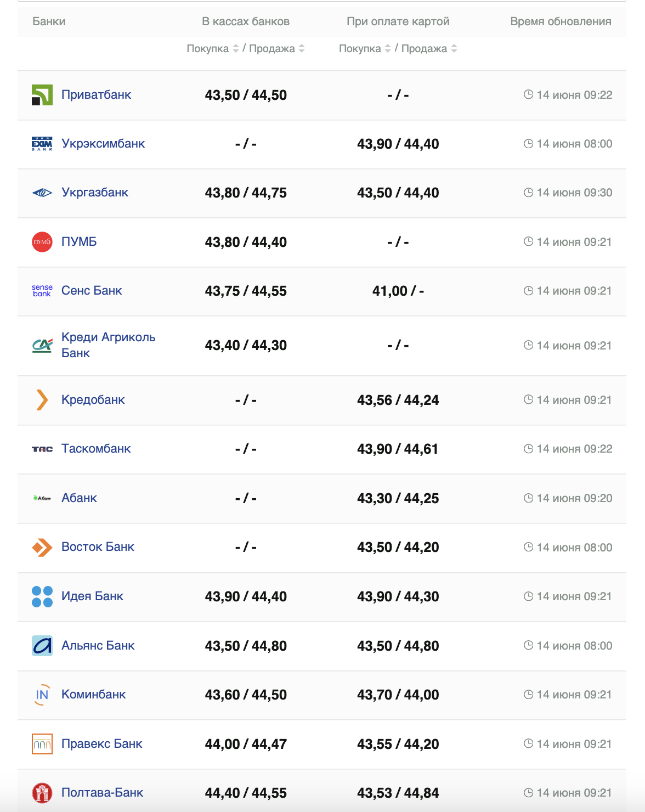Screen dimensions: 645x812
Task: Click the orange Кредобанк chevron logo
Action: pyautogui.click(x=42, y=400)
